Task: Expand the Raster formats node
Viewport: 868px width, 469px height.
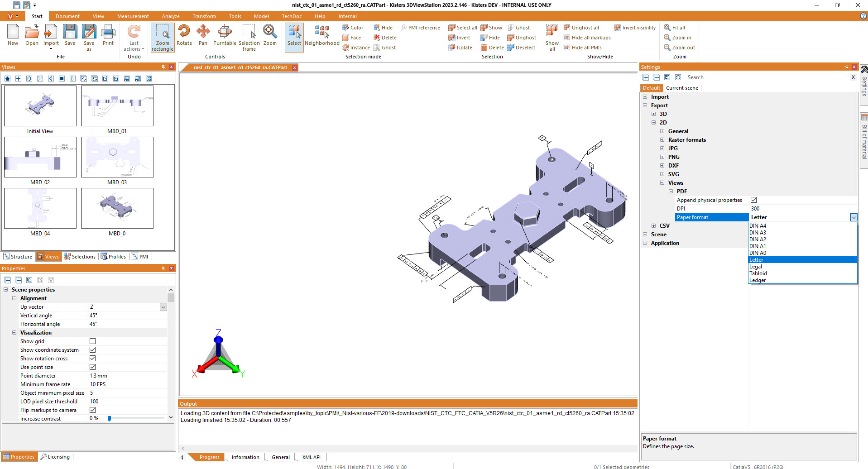Action: (662, 140)
